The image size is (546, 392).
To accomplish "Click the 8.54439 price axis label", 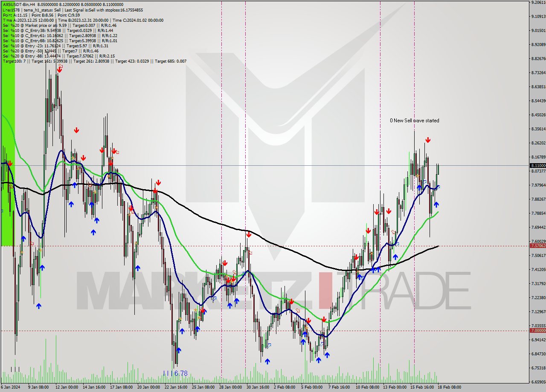I will coord(538,101).
